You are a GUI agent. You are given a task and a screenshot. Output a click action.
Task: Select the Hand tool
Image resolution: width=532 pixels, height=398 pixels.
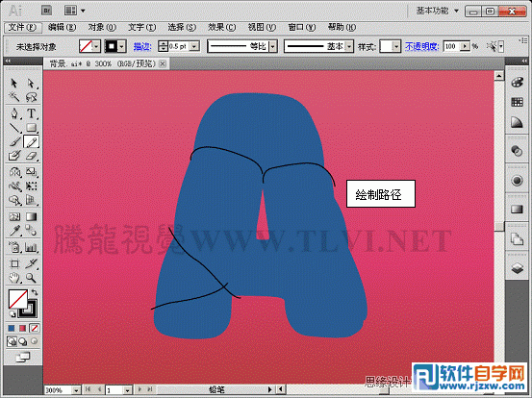point(14,279)
